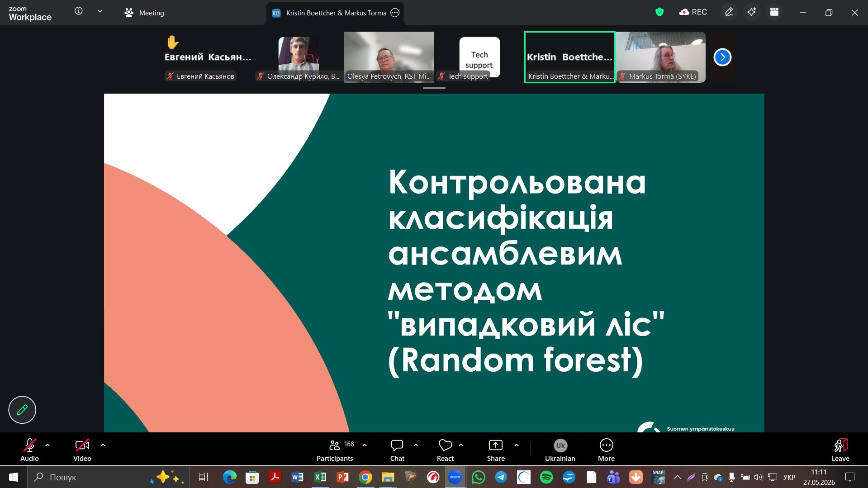Open the React hearts menu
The width and height of the screenshot is (868, 488).
point(445,450)
